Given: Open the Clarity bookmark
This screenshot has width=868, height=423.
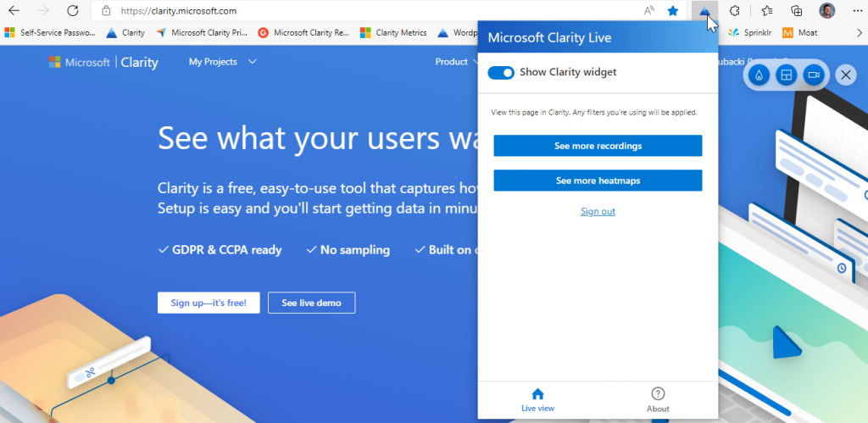Looking at the screenshot, I should click(125, 33).
